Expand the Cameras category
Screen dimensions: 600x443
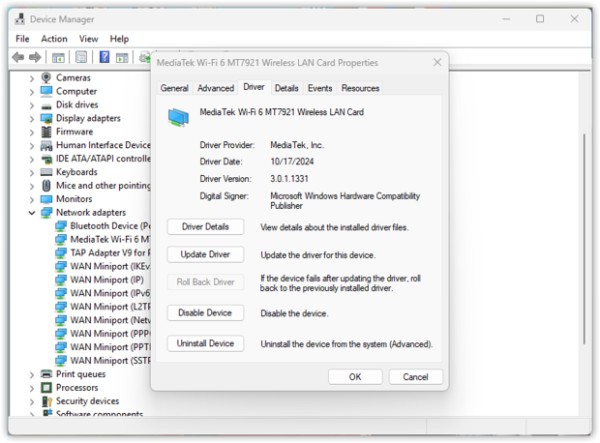pyautogui.click(x=32, y=78)
